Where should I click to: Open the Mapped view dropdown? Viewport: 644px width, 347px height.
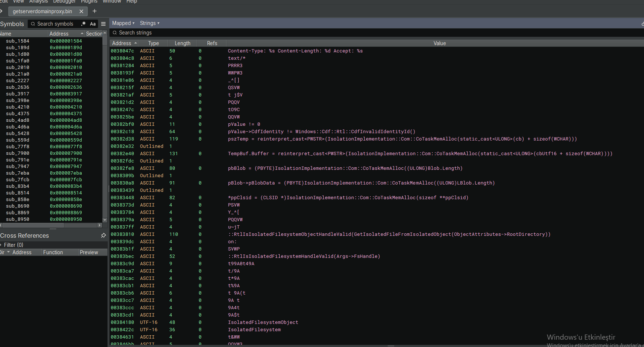click(x=123, y=23)
